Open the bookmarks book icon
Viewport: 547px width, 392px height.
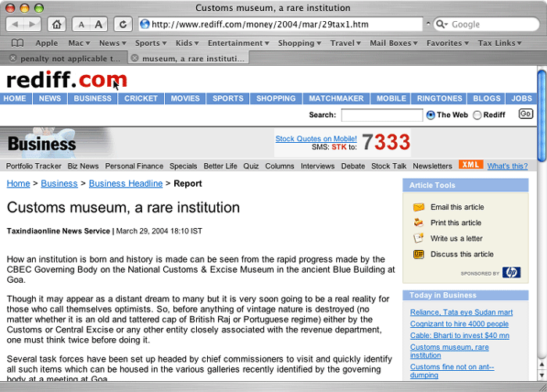pyautogui.click(x=17, y=43)
